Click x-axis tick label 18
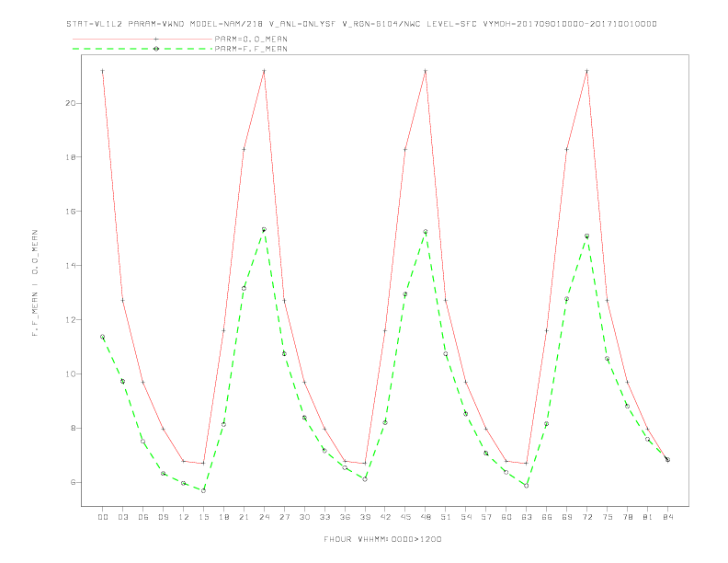This screenshot has height=563, width=728. click(x=223, y=517)
